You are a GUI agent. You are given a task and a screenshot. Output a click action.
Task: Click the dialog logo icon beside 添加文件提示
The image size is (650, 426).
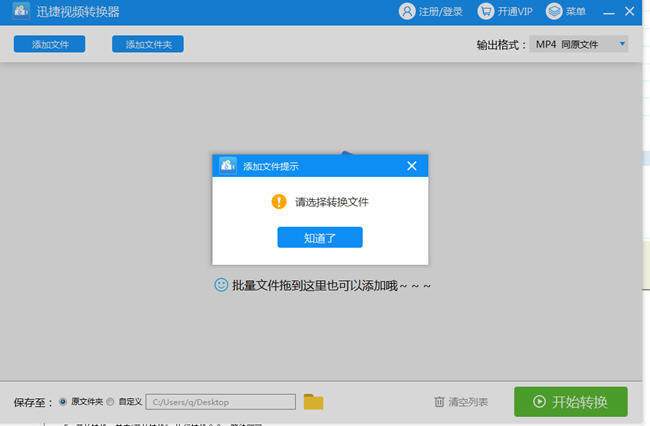pyautogui.click(x=228, y=166)
